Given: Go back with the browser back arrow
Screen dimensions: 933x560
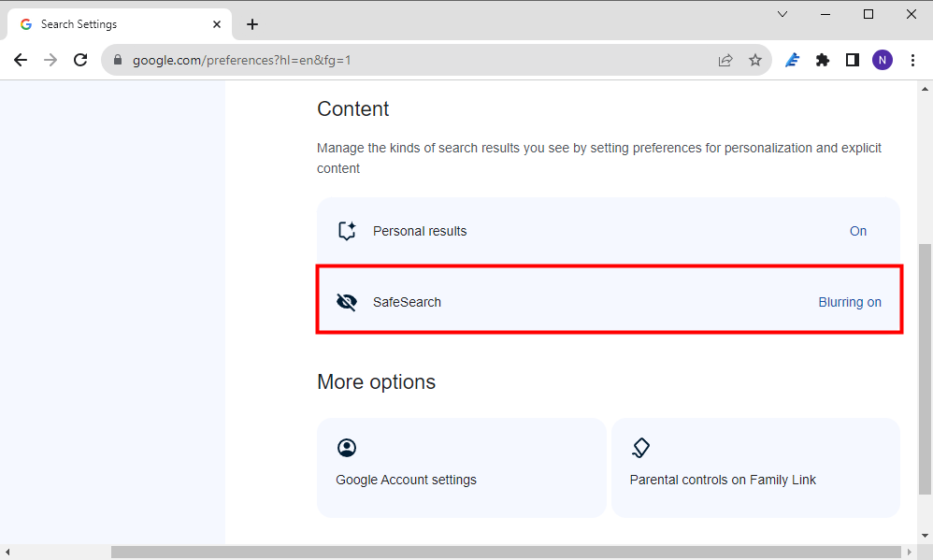Looking at the screenshot, I should click(x=21, y=60).
